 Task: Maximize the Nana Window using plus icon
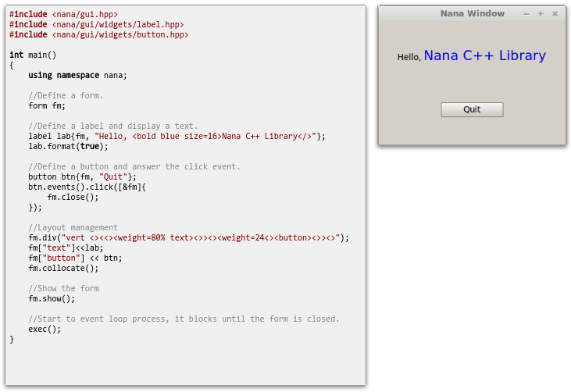(x=541, y=14)
